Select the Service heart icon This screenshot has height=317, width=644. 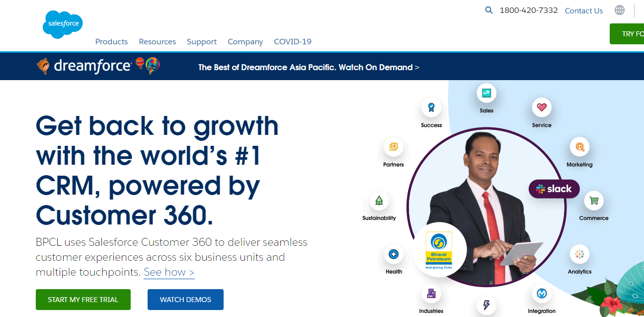[542, 107]
